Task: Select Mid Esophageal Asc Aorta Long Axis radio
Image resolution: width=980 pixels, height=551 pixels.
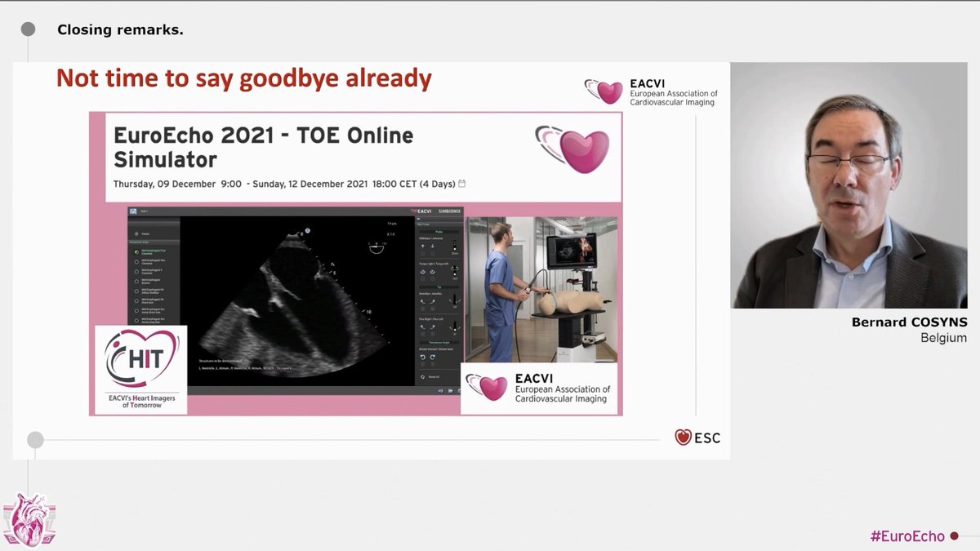Action: pyautogui.click(x=136, y=321)
